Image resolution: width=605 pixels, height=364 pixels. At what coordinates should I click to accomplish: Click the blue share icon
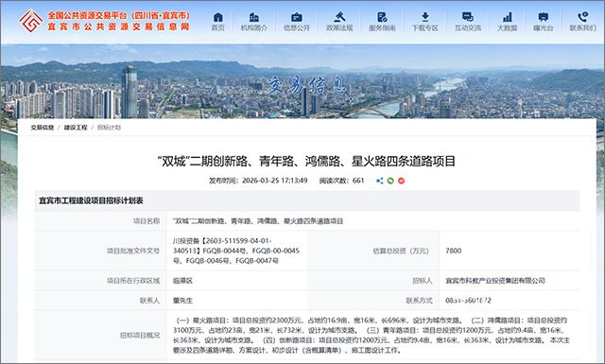[380, 181]
